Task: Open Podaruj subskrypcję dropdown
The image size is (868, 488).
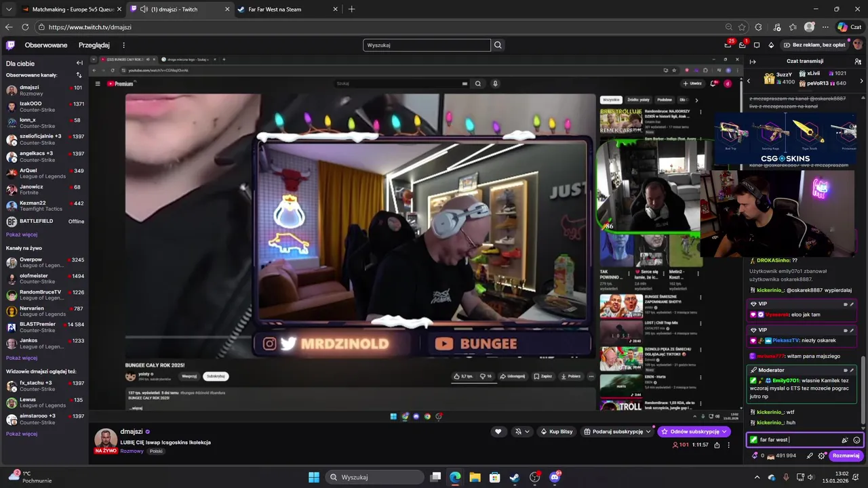Action: click(x=616, y=432)
